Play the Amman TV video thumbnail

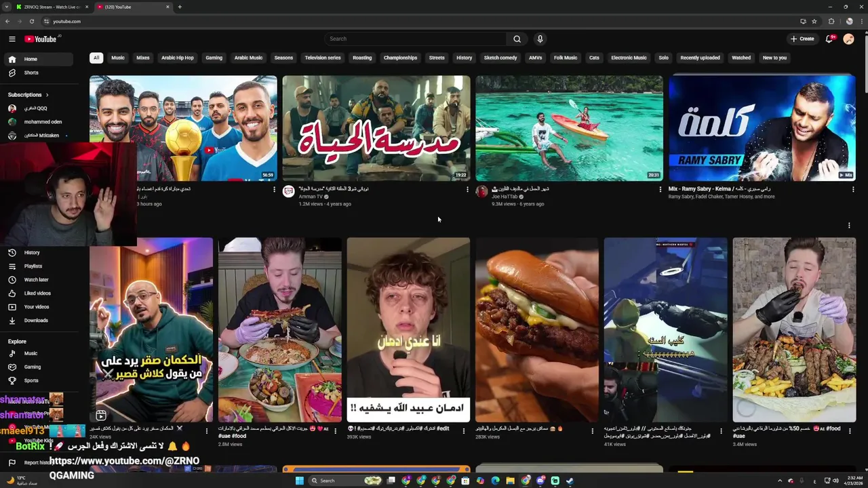(376, 128)
